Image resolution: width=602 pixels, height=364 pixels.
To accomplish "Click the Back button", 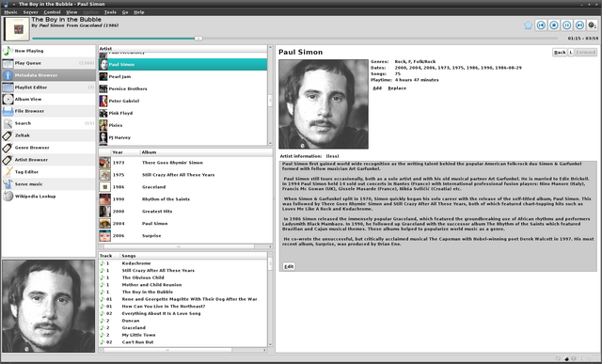I will tap(560, 53).
